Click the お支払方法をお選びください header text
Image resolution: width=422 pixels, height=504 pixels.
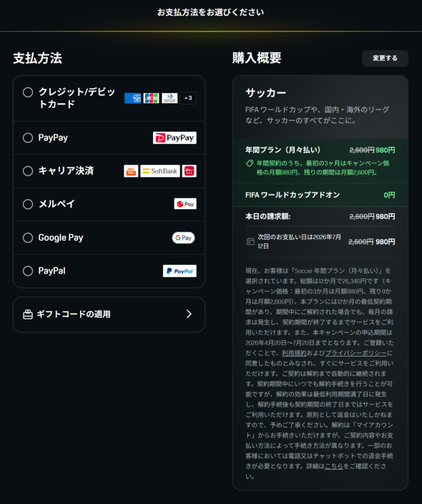(211, 12)
